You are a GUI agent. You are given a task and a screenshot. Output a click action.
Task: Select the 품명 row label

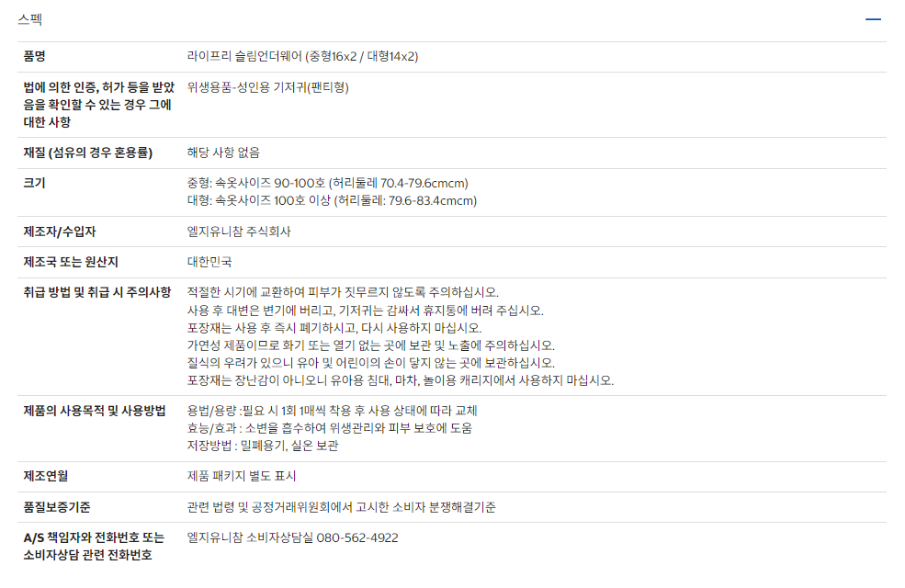tap(34, 56)
